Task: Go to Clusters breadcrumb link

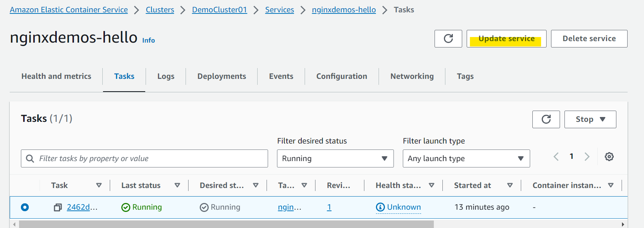Action: pos(160,10)
